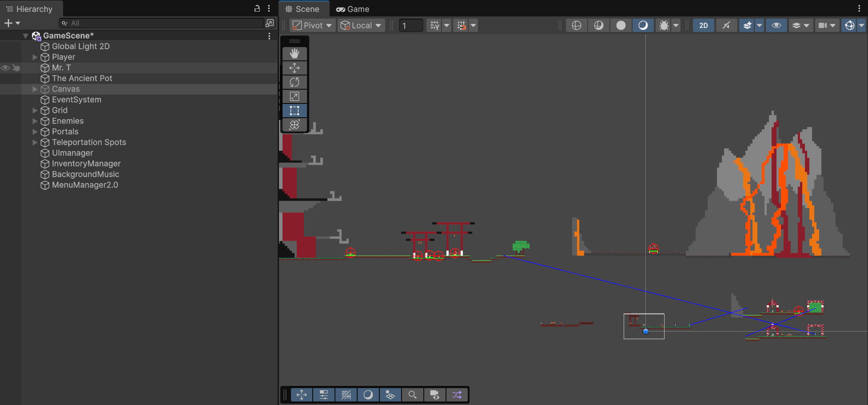The width and height of the screenshot is (868, 405).
Task: Switch to the Game tab
Action: coord(353,9)
